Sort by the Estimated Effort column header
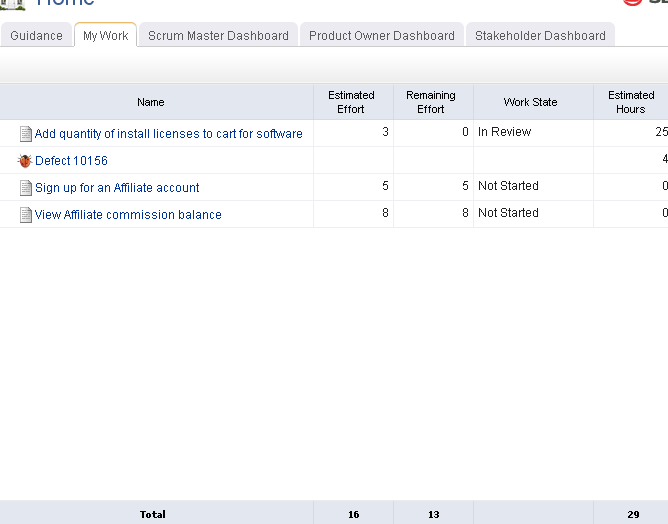This screenshot has height=524, width=668. (x=352, y=102)
